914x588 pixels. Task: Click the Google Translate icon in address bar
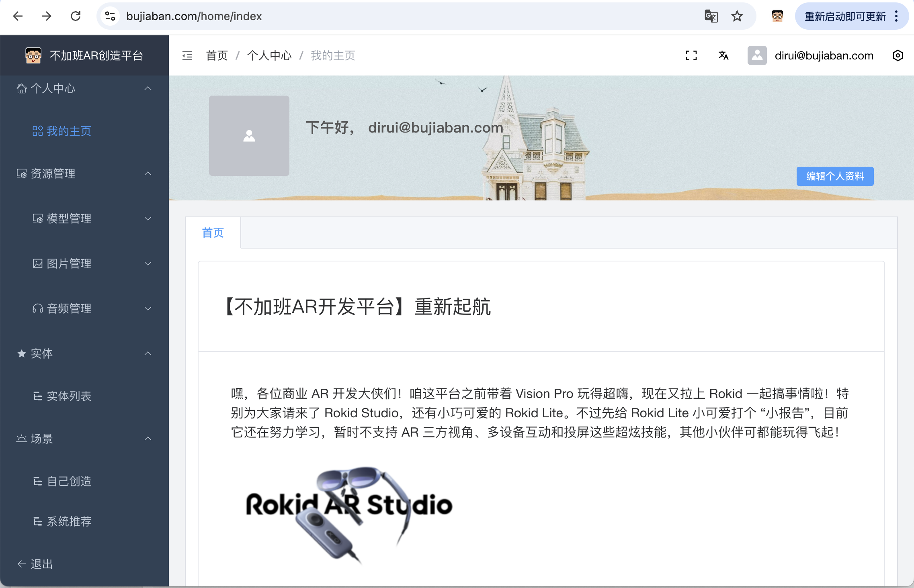711,16
